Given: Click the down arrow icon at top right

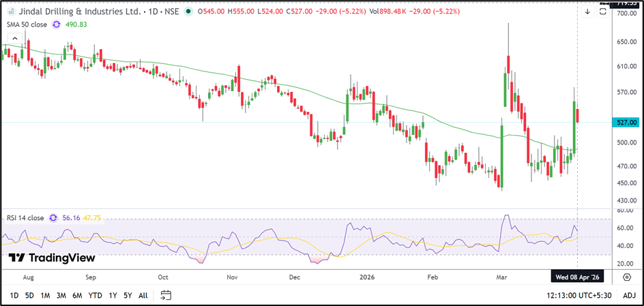Looking at the screenshot, I should pos(587,12).
